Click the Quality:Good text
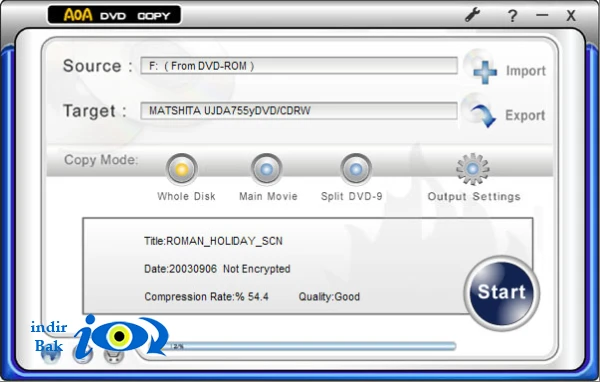The height and width of the screenshot is (382, 600). [x=329, y=297]
